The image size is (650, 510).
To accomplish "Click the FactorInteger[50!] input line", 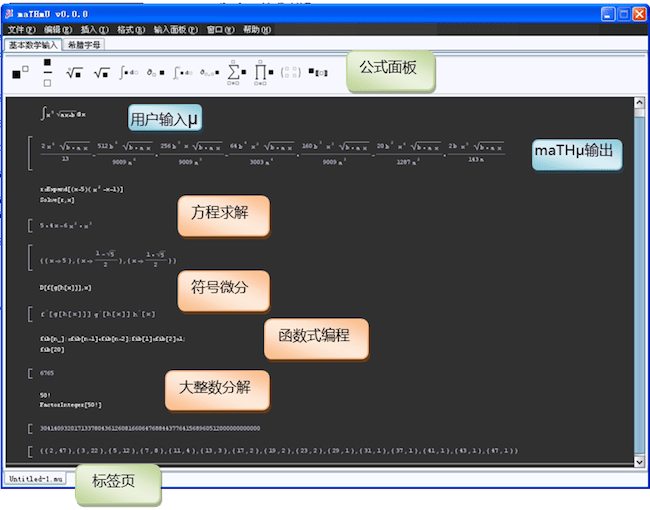I will click(70, 405).
